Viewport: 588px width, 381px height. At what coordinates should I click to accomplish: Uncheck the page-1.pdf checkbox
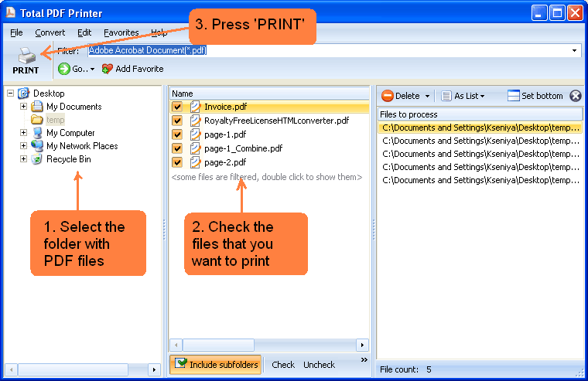177,134
